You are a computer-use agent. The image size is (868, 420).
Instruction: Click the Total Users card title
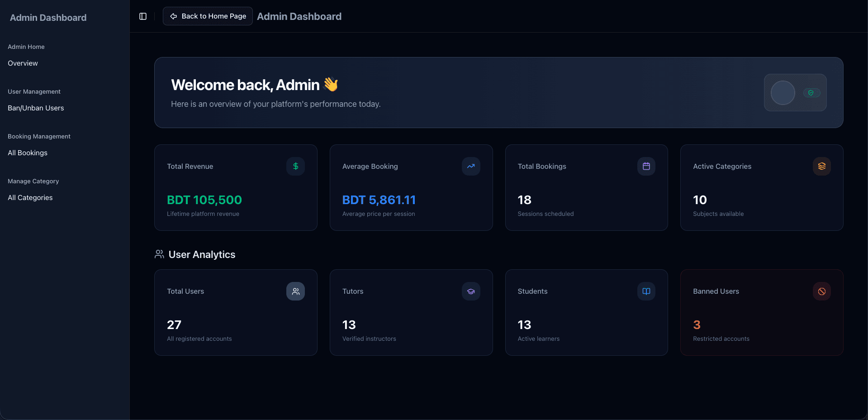pyautogui.click(x=185, y=291)
